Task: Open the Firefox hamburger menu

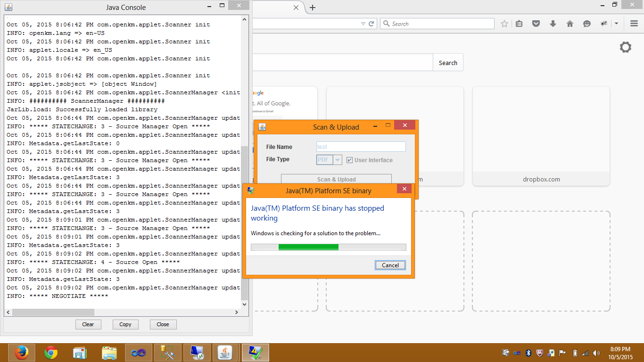Action: point(634,24)
